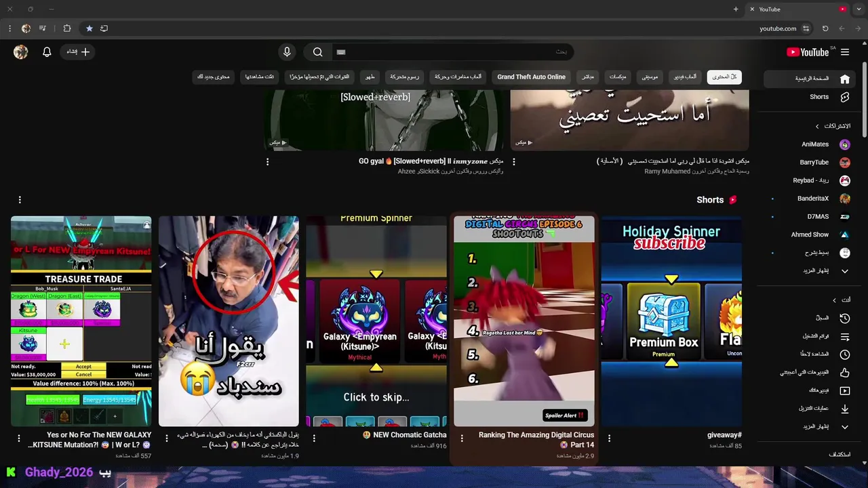Select the Live (مباشر) filter chip
Image resolution: width=868 pixels, height=488 pixels.
[588, 77]
